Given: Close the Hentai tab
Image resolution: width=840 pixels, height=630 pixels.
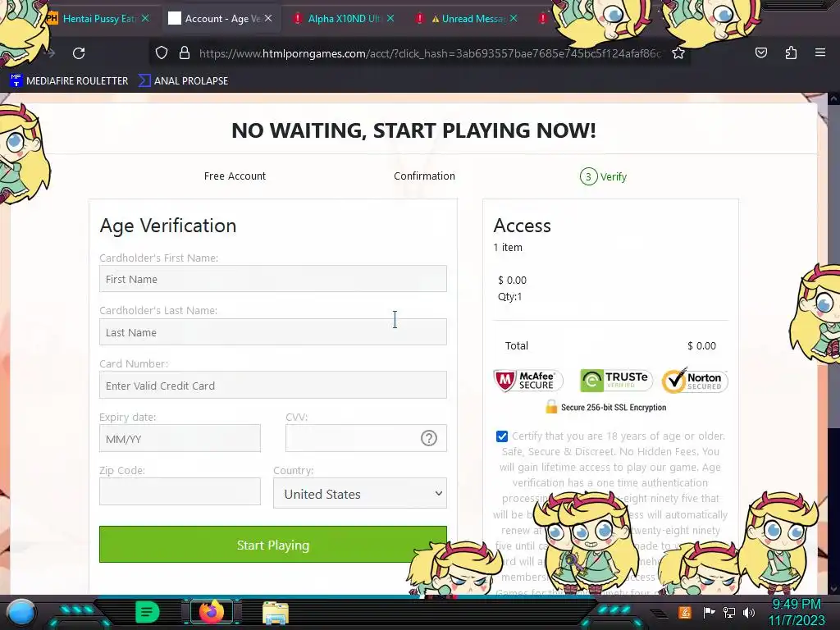Looking at the screenshot, I should click(x=145, y=18).
